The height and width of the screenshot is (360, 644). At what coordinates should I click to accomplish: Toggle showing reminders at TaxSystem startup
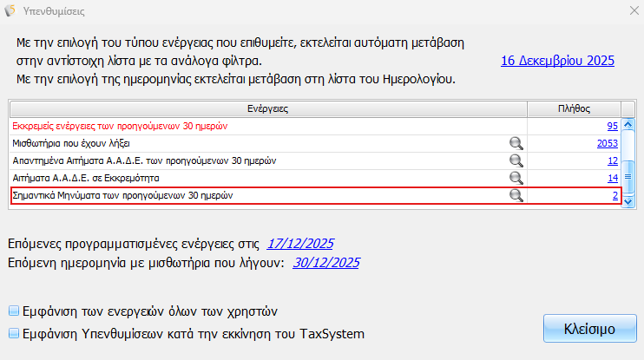13,333
